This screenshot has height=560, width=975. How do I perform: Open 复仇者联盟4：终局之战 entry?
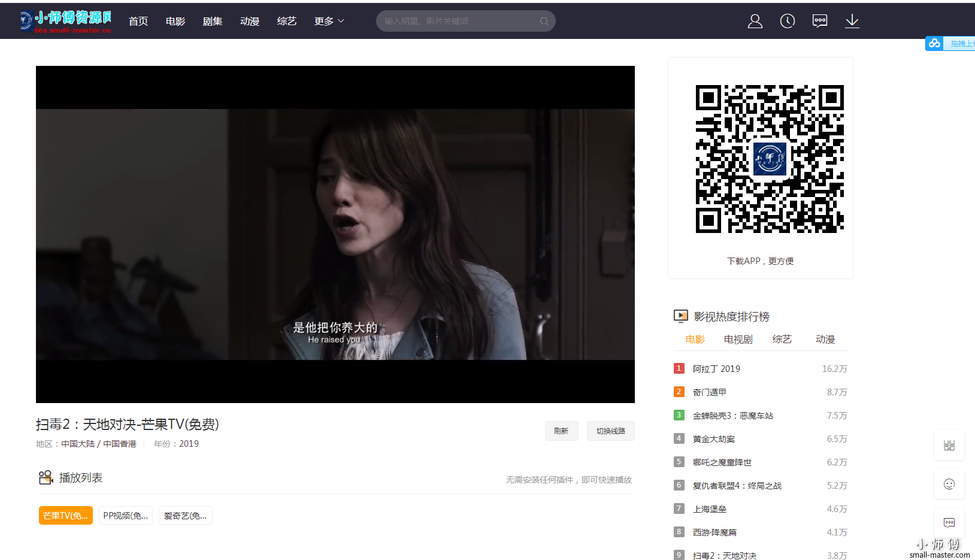[737, 486]
